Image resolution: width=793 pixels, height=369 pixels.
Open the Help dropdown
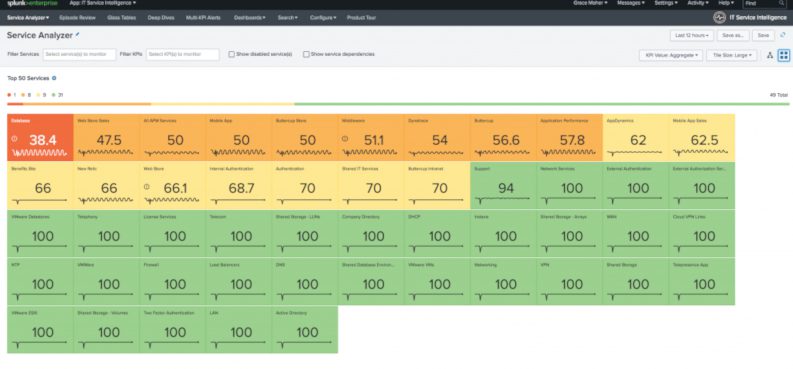726,3
